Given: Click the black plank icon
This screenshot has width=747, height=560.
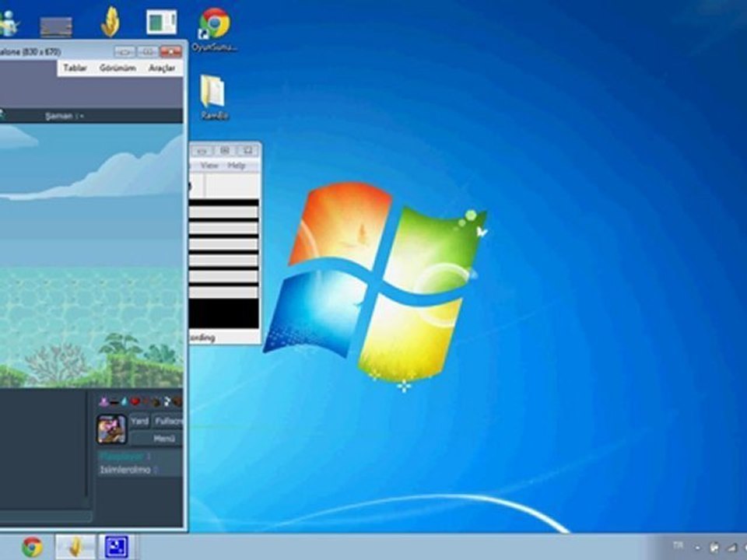Looking at the screenshot, I should pyautogui.click(x=114, y=402).
